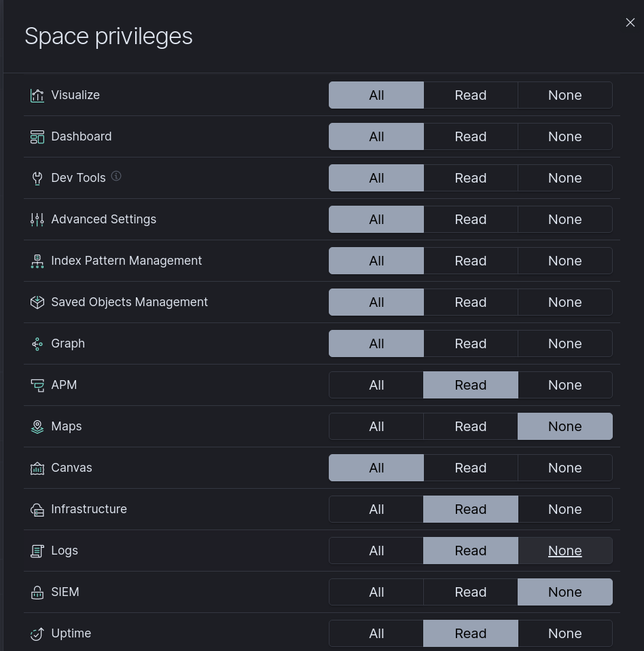Close the Space privileges flyout

[630, 22]
